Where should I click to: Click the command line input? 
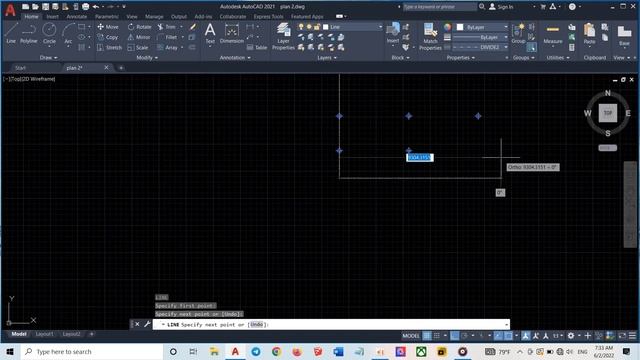click(x=331, y=324)
